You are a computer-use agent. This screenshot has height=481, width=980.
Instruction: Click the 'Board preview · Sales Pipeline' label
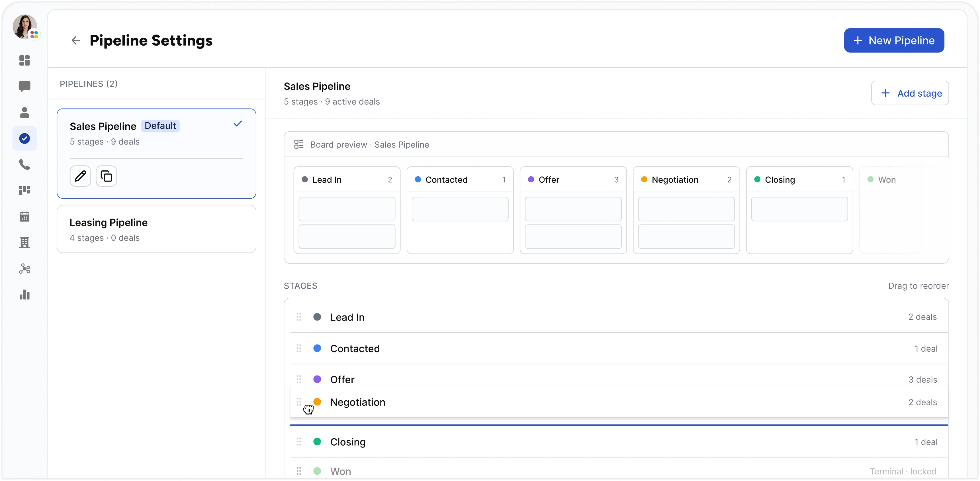point(369,144)
